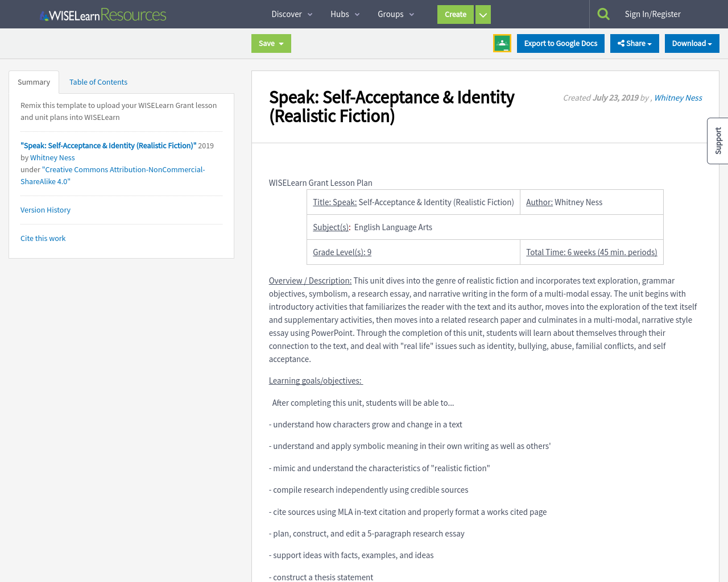This screenshot has width=728, height=582.
Task: Click Cite this work
Action: pos(43,238)
